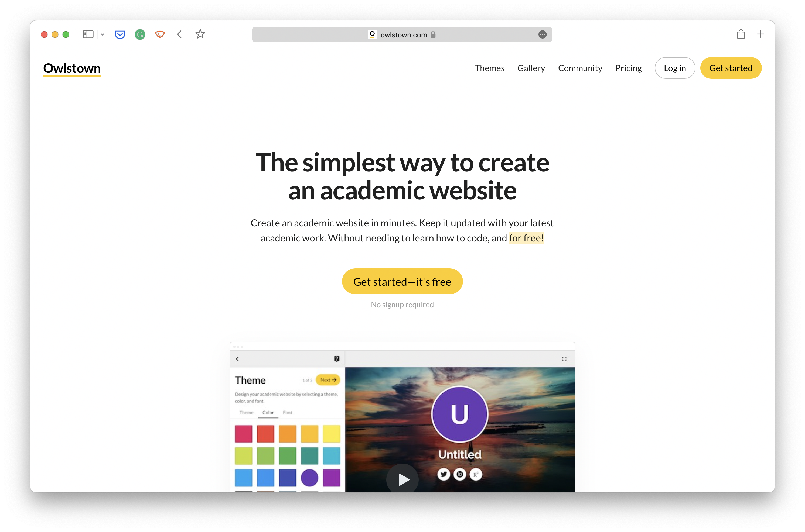Click the Owlstown logo

72,68
